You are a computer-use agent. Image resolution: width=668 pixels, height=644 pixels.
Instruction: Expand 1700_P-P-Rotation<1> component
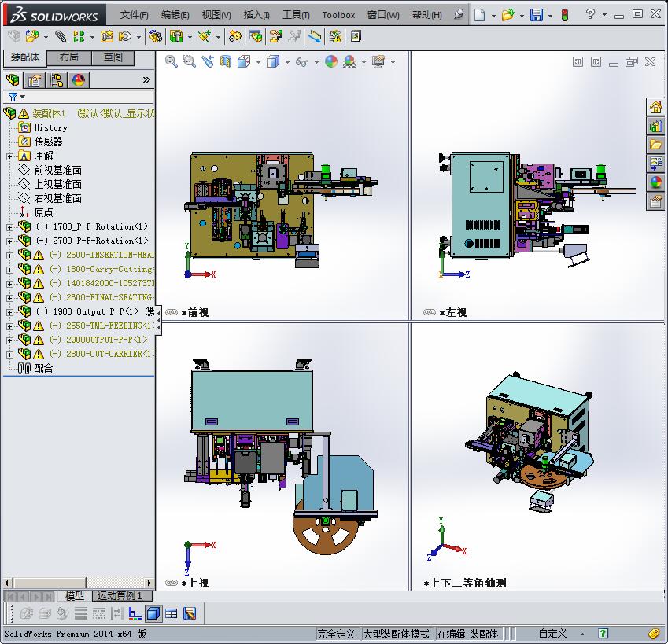click(9, 227)
